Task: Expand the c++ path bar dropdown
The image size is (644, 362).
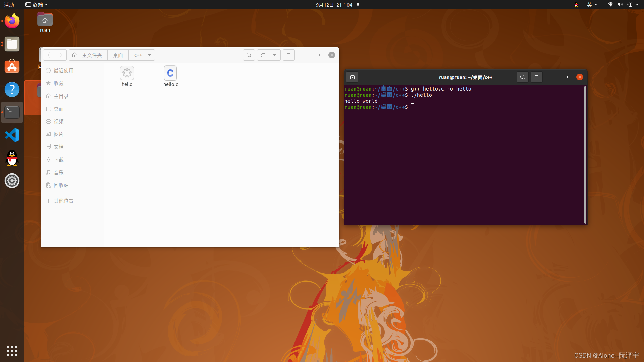Action: pos(149,55)
